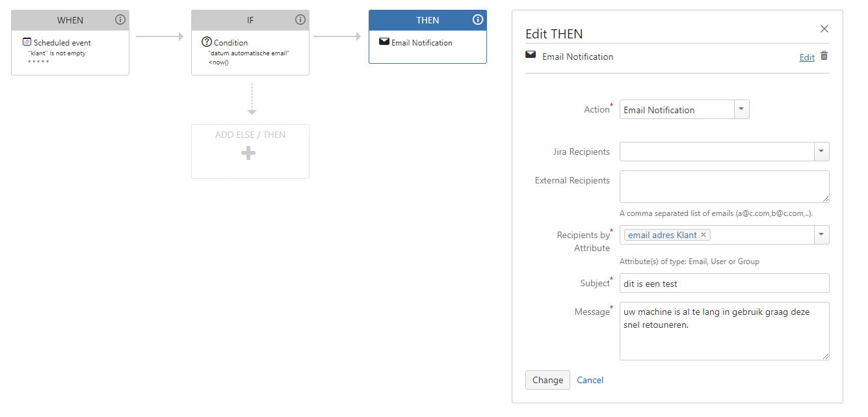
Task: Close the Edit THEN panel
Action: point(824,29)
